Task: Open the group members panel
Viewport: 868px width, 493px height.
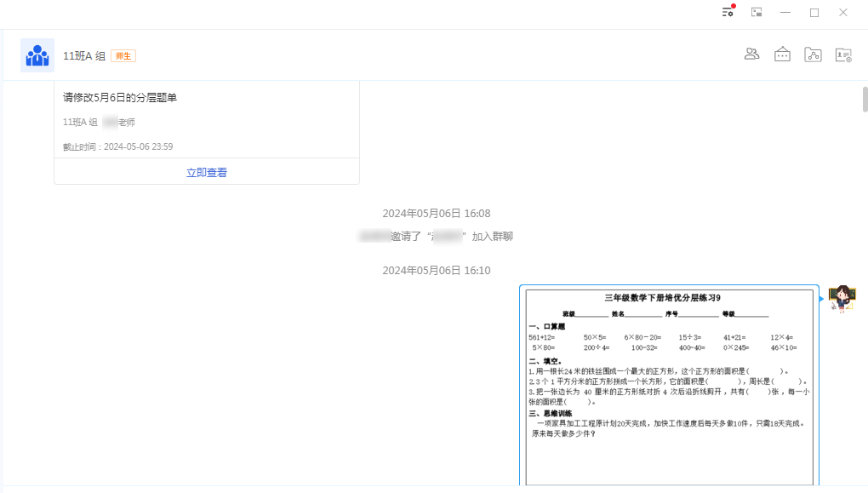Action: point(751,53)
